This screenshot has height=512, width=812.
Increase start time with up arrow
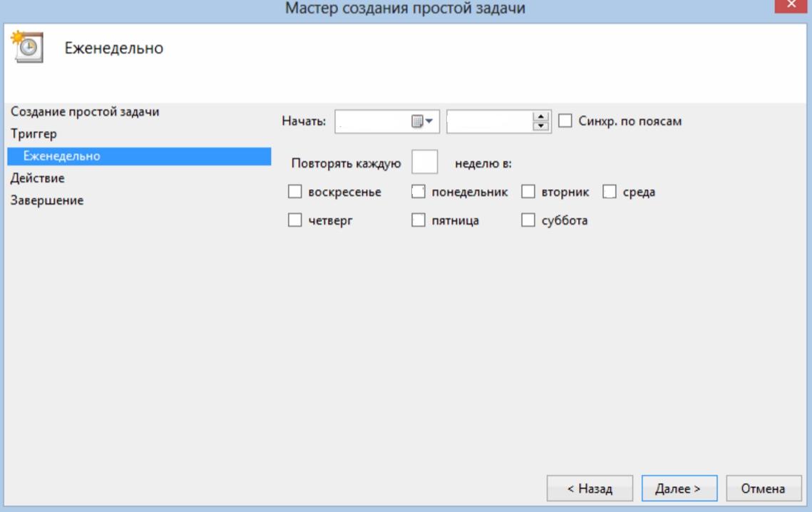[540, 117]
